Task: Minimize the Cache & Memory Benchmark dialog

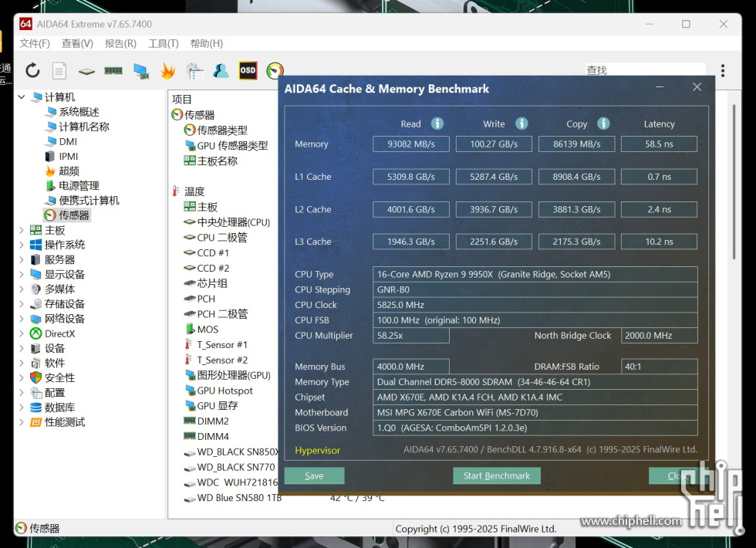Action: coord(660,86)
